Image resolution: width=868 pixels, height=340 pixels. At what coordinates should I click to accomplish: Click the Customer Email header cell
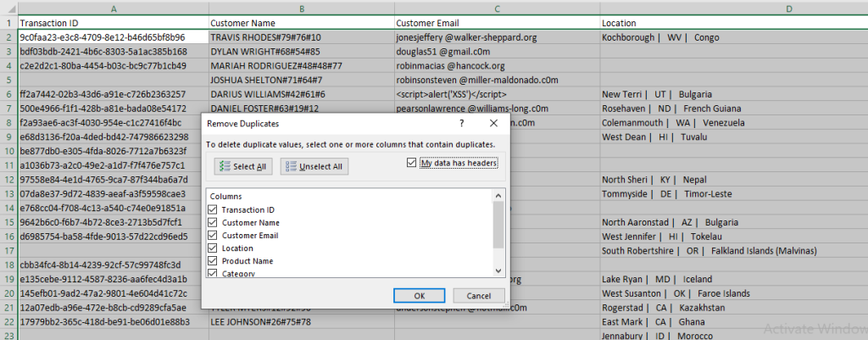click(x=497, y=23)
